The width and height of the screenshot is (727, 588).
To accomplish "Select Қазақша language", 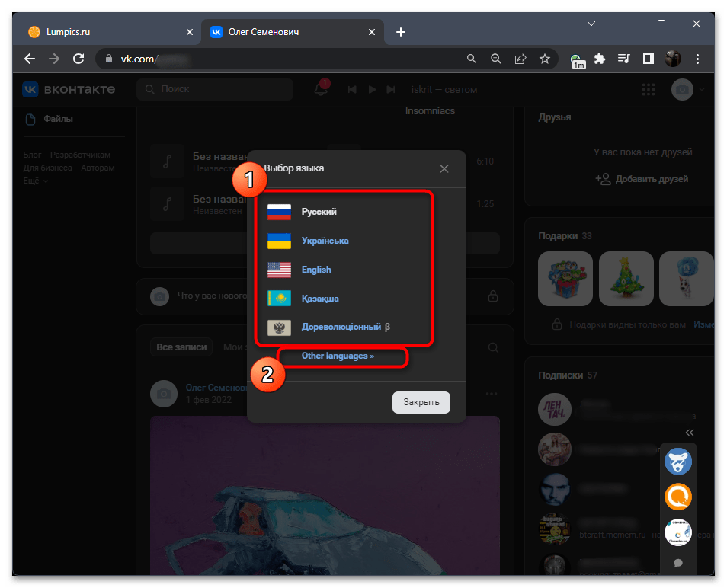I will coord(320,299).
